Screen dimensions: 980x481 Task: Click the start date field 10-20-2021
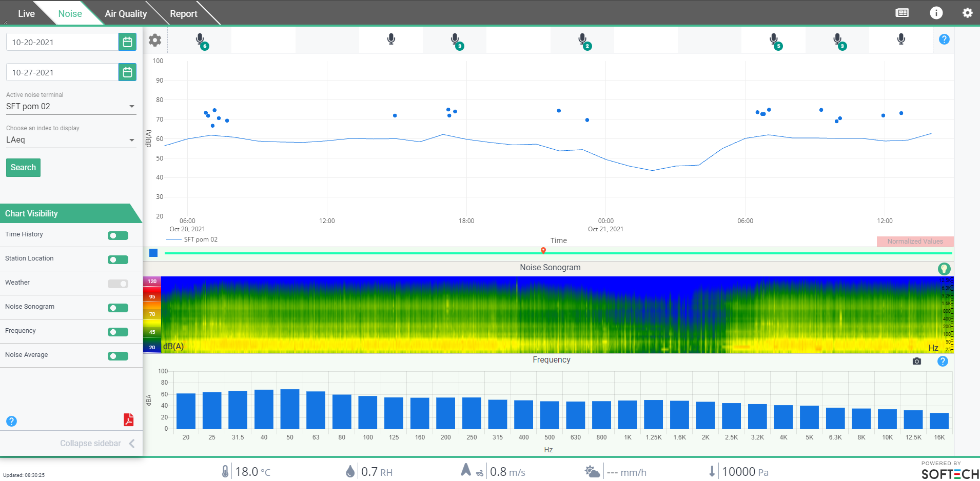pyautogui.click(x=62, y=42)
